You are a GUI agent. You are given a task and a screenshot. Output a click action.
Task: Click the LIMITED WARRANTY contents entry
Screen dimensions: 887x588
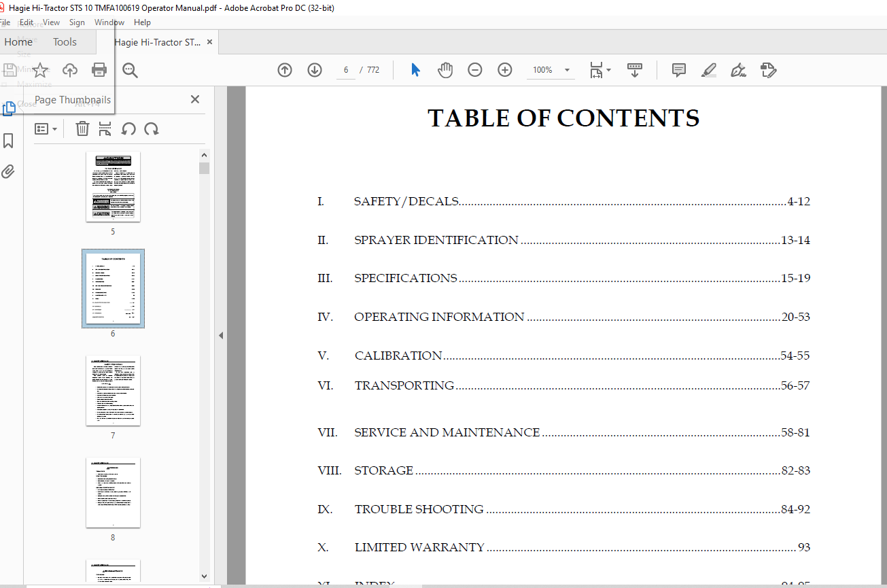563,547
